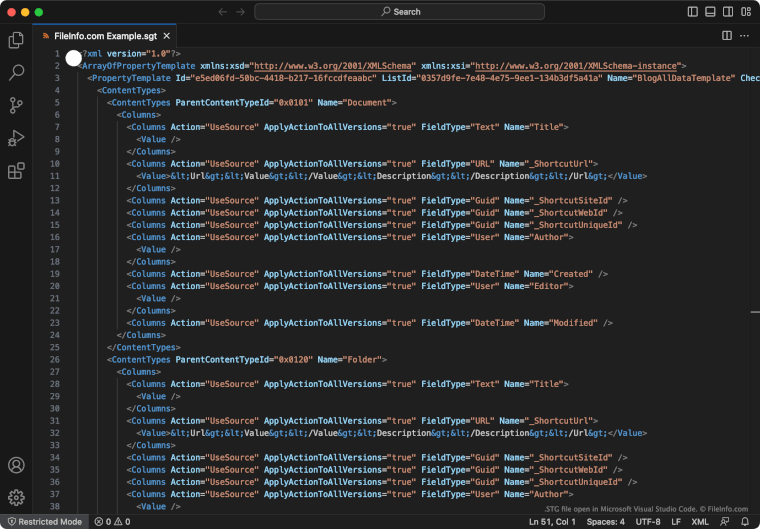Viewport: 760px width, 529px height.
Task: Toggle the secondary side bar layout icon
Action: (x=728, y=12)
